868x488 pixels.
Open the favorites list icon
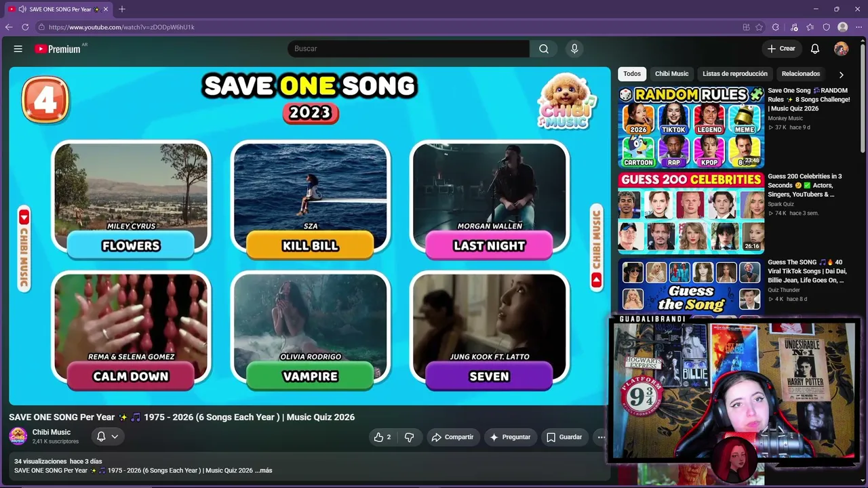coord(810,27)
